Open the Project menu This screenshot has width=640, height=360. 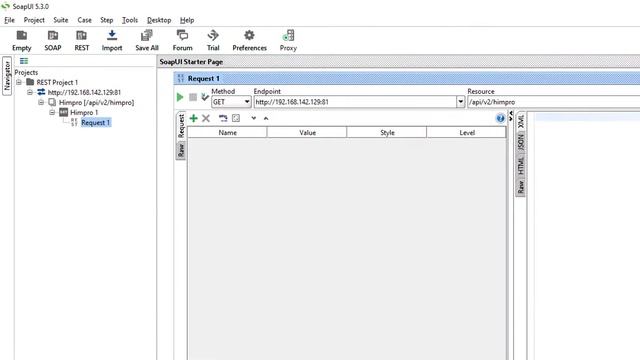pos(34,20)
